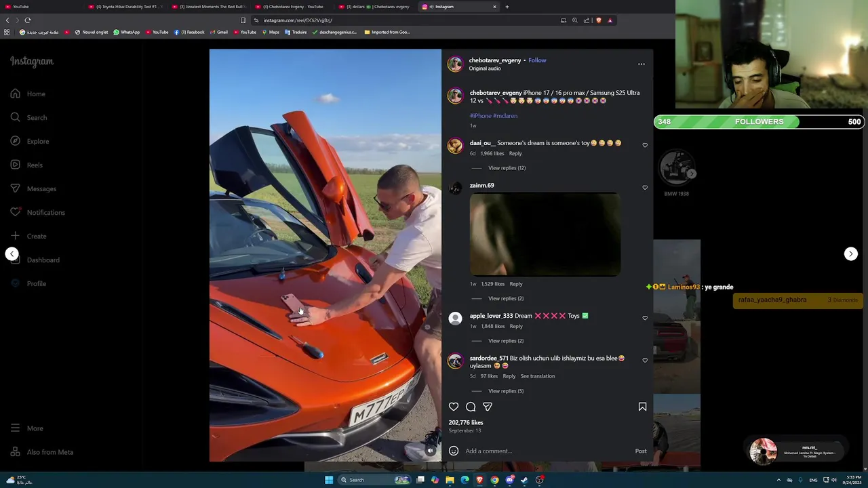Screen dimensions: 868x488
Task: Open the emoji picker for comment
Action: [454, 451]
